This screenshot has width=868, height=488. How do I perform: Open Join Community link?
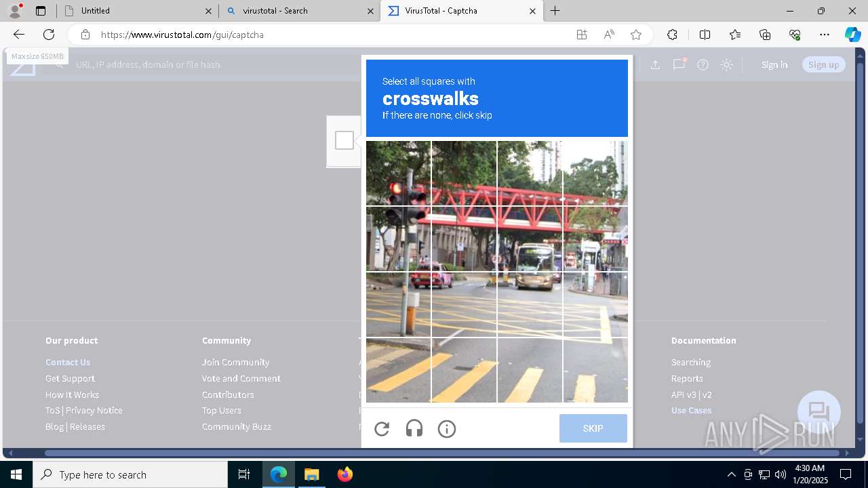pyautogui.click(x=235, y=362)
